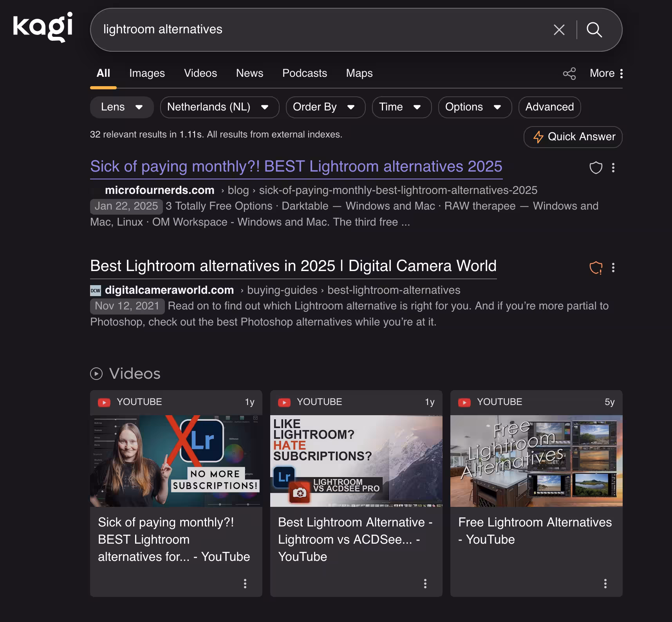The width and height of the screenshot is (672, 622).
Task: Open the three-dot menu beside More
Action: pos(621,73)
